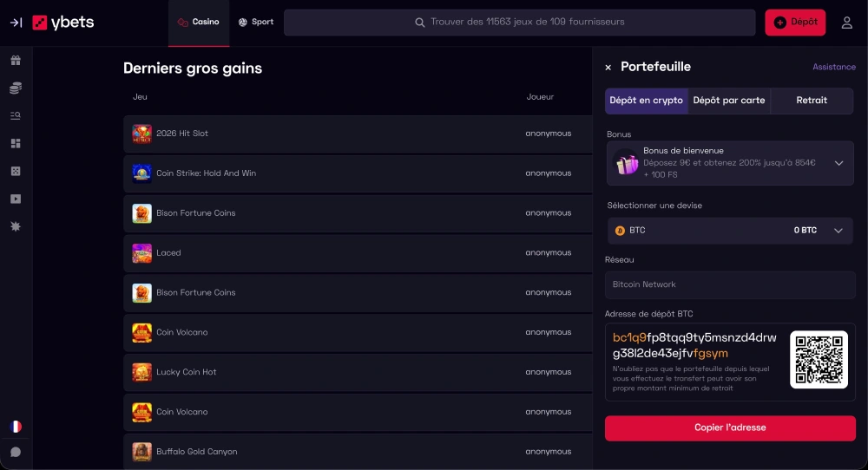Open the Assistance link
The height and width of the screenshot is (470, 868).
(833, 67)
